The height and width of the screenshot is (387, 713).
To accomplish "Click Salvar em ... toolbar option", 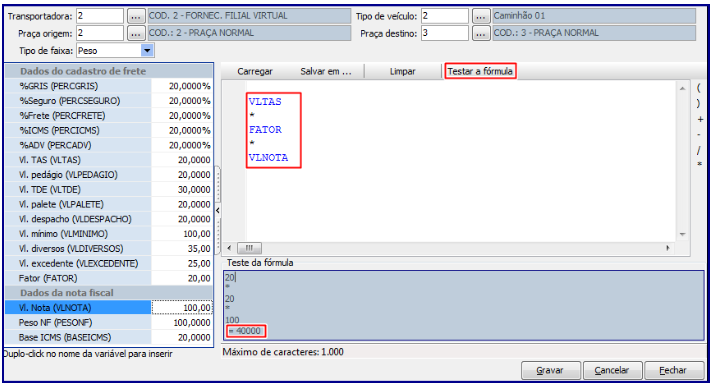I will click(326, 71).
